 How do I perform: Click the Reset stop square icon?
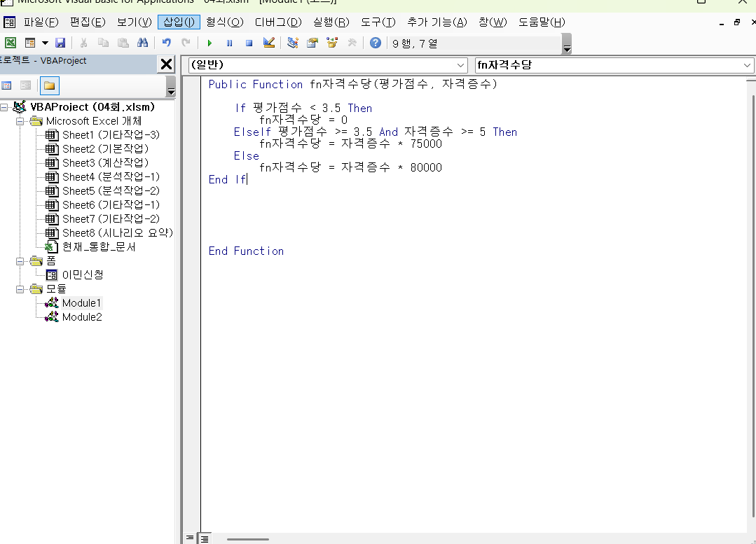coord(249,43)
